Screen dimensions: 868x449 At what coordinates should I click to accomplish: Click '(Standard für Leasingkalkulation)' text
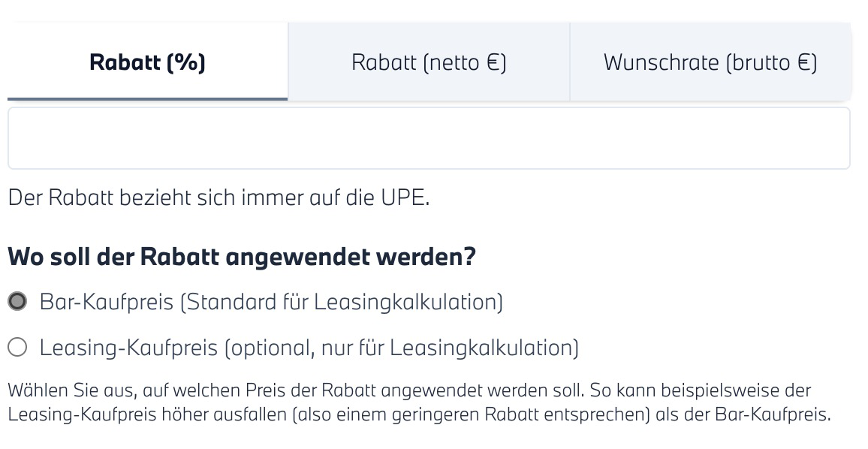pos(342,303)
